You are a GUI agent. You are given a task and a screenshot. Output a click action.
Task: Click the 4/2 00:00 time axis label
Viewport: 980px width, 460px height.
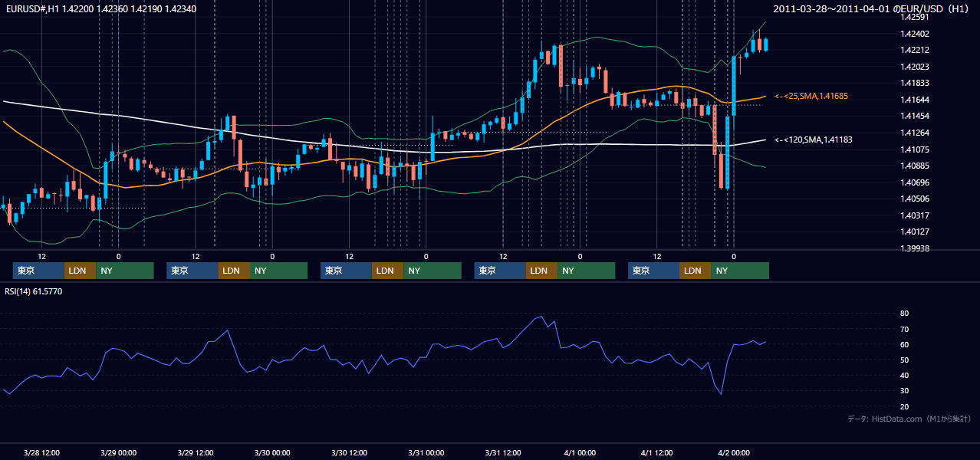click(734, 452)
